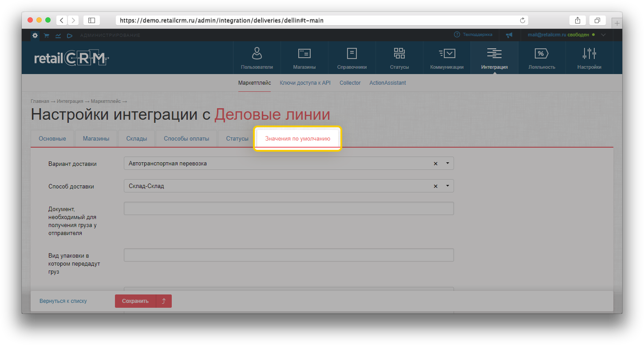Click the Техподдержка help icon

point(457,34)
